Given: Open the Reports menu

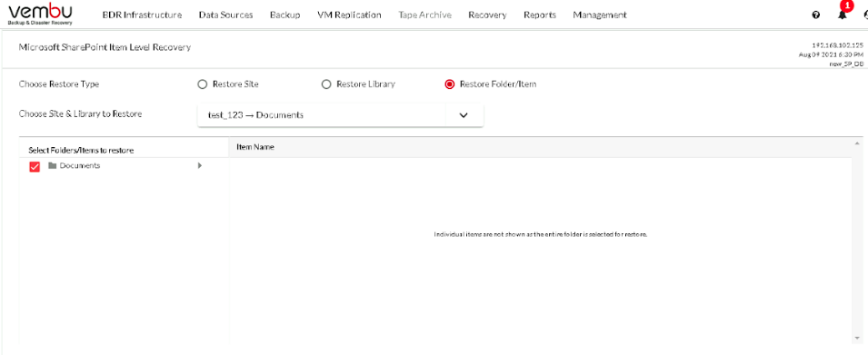Looking at the screenshot, I should [540, 15].
